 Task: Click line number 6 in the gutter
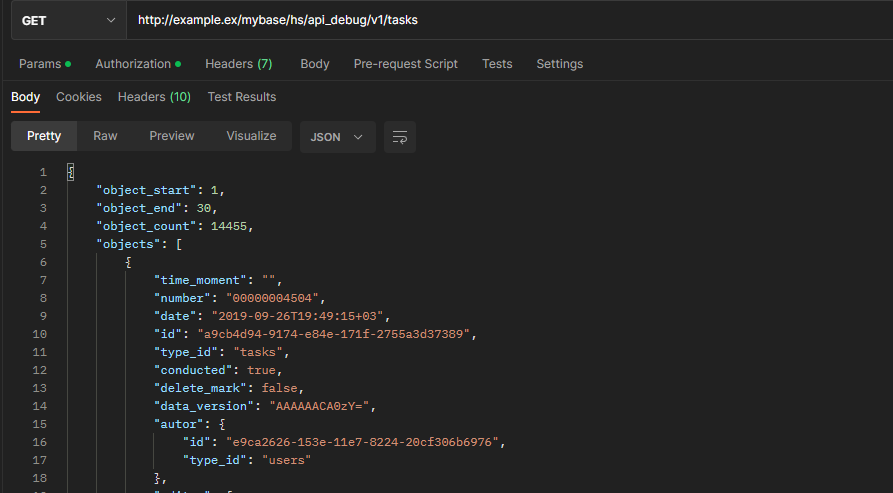coord(43,262)
